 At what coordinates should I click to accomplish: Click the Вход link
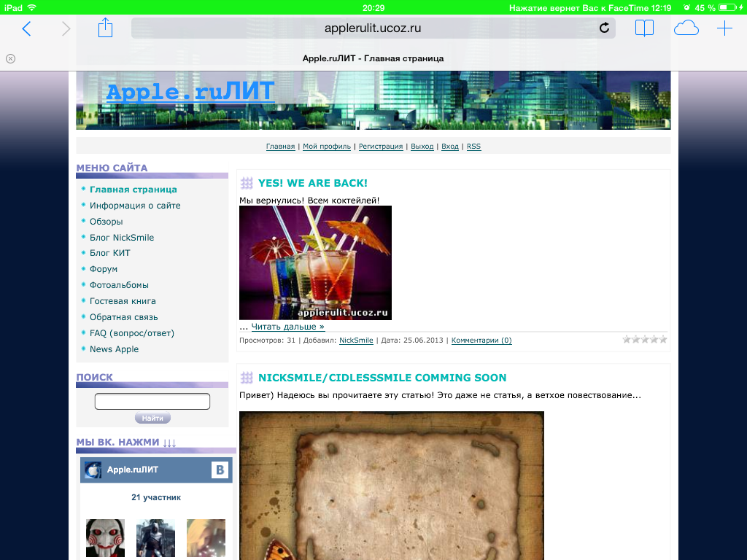tap(449, 146)
